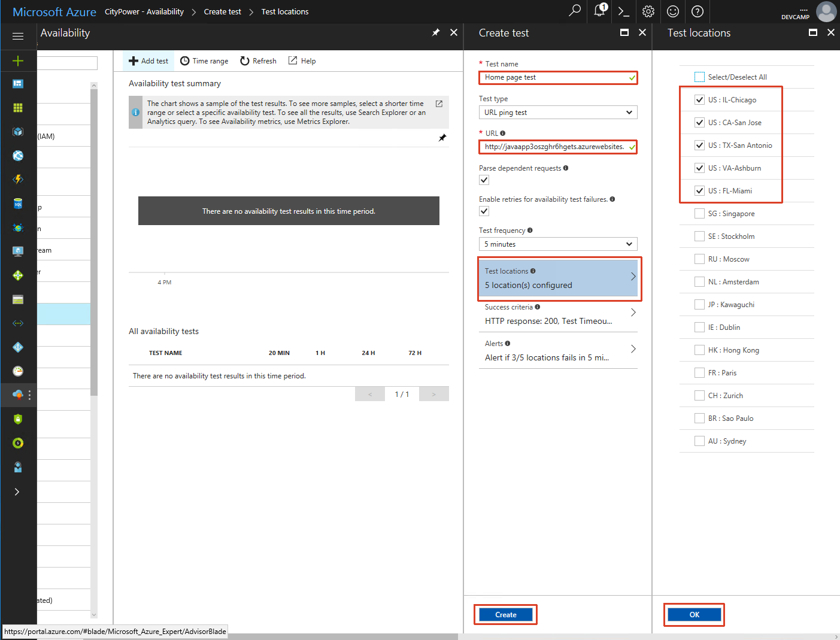Open Help and support person icon
Viewport: 840px width, 640px height.
(18, 467)
